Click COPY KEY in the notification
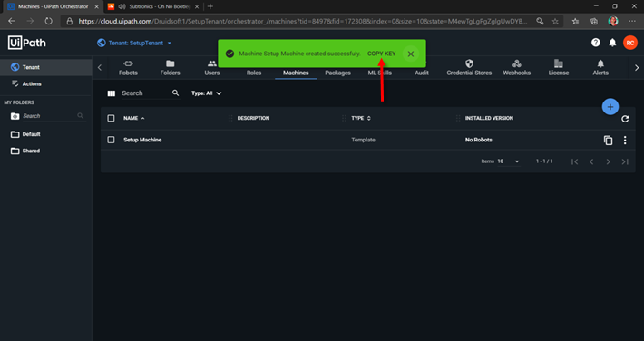The width and height of the screenshot is (644, 341). [x=382, y=54]
